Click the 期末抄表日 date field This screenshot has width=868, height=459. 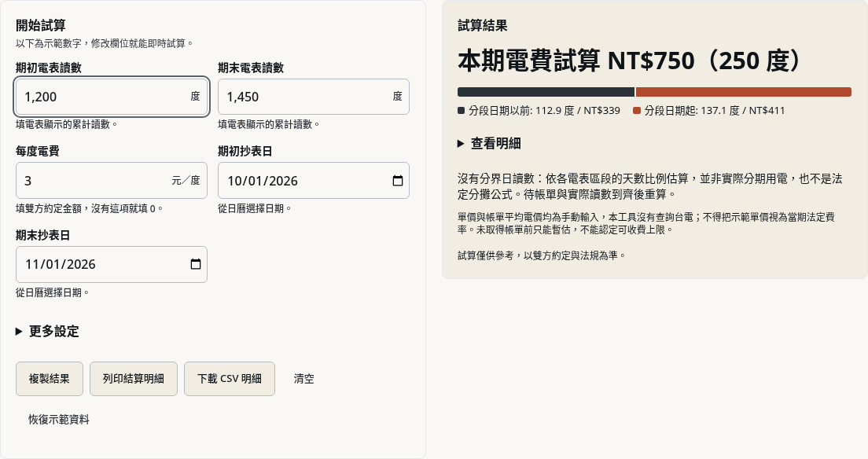[112, 264]
